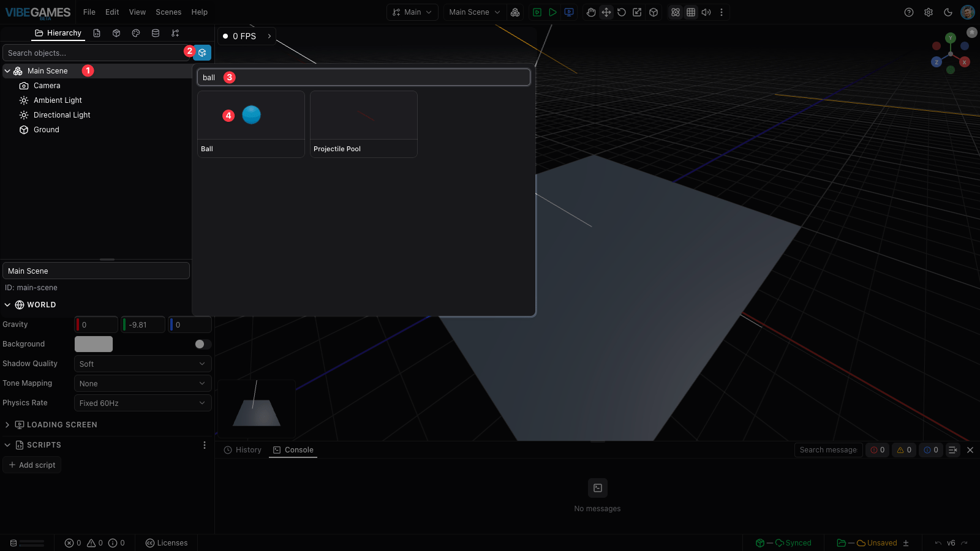Click the cube transform-space icon

pos(654,12)
